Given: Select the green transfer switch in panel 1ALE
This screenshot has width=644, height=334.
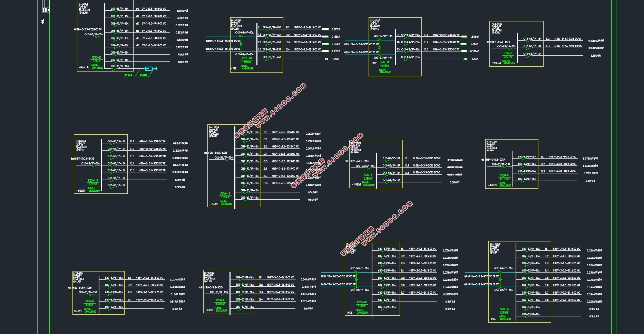Looking at the screenshot, I should pyautogui.click(x=380, y=47).
